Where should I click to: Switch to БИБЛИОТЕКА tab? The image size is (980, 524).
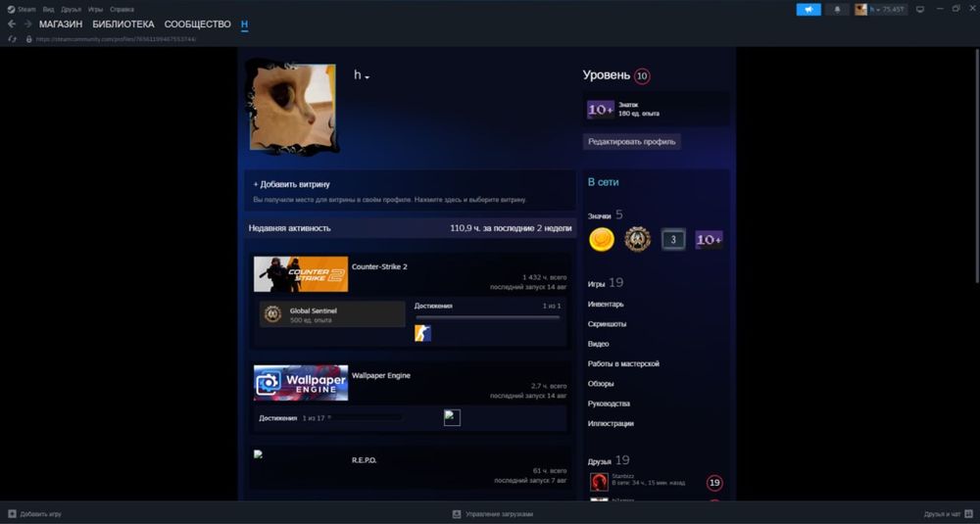coord(123,24)
